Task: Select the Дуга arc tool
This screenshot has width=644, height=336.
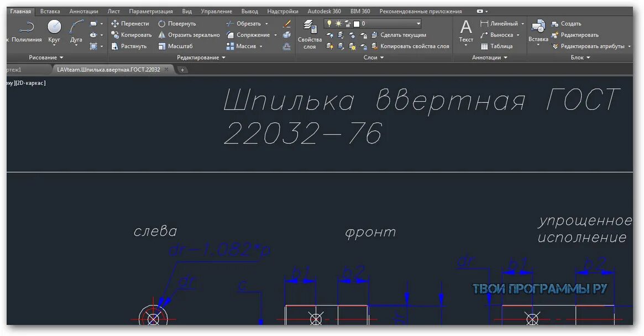Action: point(76,32)
